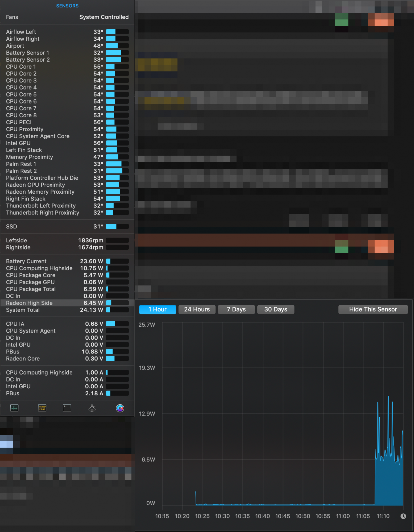414x532 pixels.
Task: Click the Hide This Sensor button
Action: (x=373, y=309)
